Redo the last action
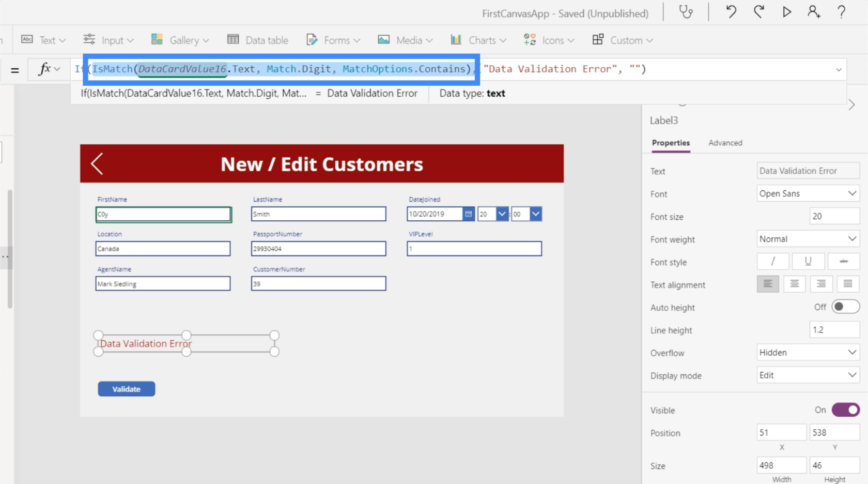The height and width of the screenshot is (484, 868). click(x=758, y=11)
